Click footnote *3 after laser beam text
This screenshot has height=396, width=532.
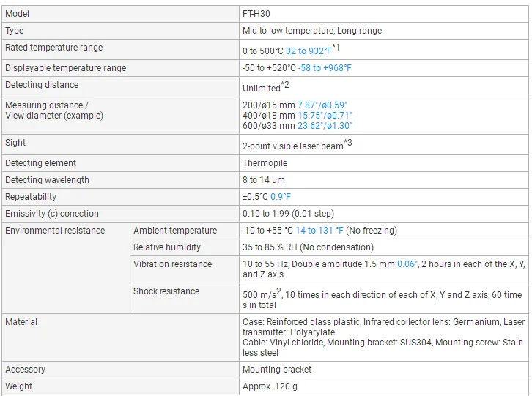pyautogui.click(x=348, y=143)
